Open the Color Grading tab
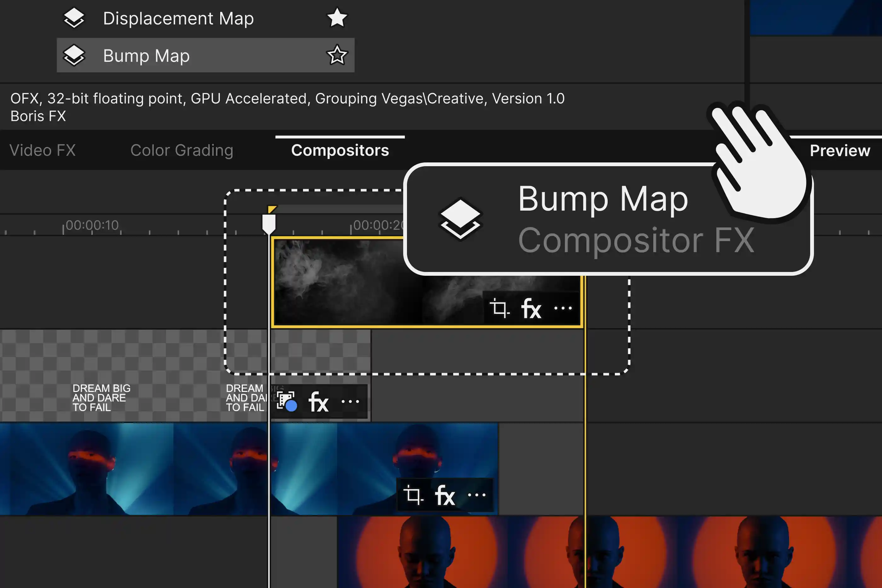Viewport: 882px width, 588px height. click(x=182, y=150)
